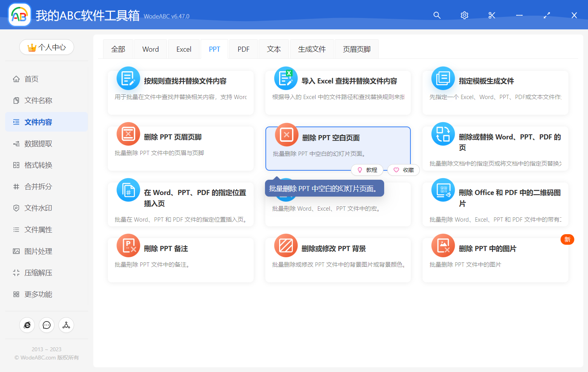Click the 教程 tutorial button

point(367,170)
